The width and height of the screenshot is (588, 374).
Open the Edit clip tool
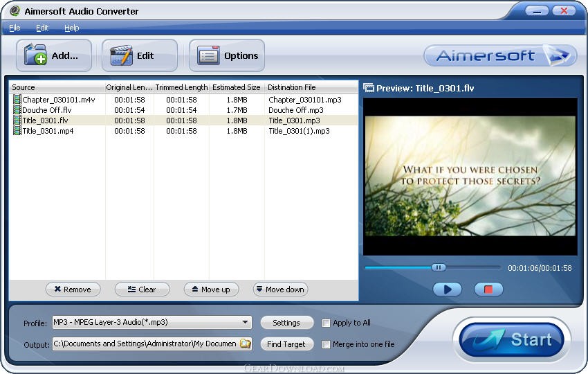click(x=140, y=55)
